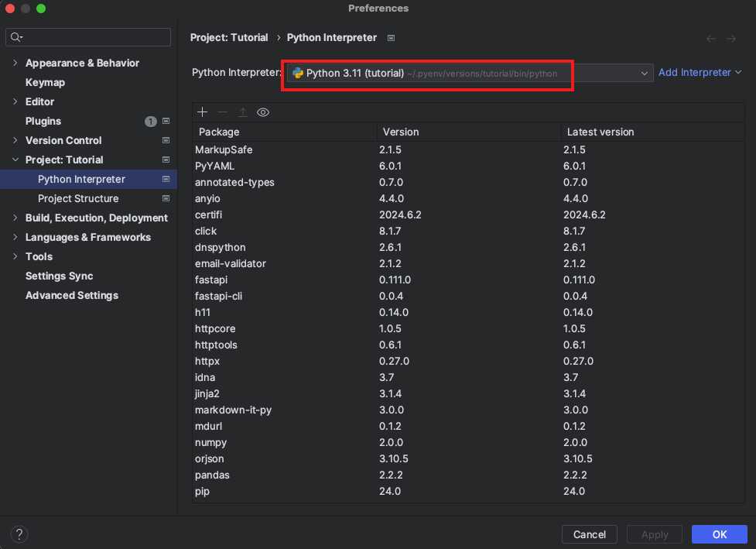756x549 pixels.
Task: Select the click package row
Action: pyautogui.click(x=469, y=231)
